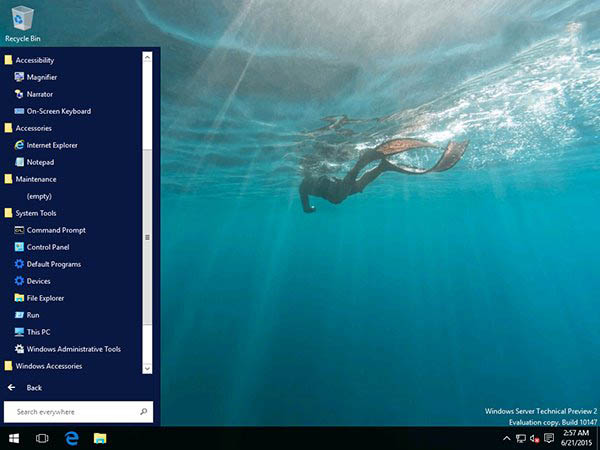
Task: Launch Edge browser from the taskbar
Action: click(x=71, y=438)
